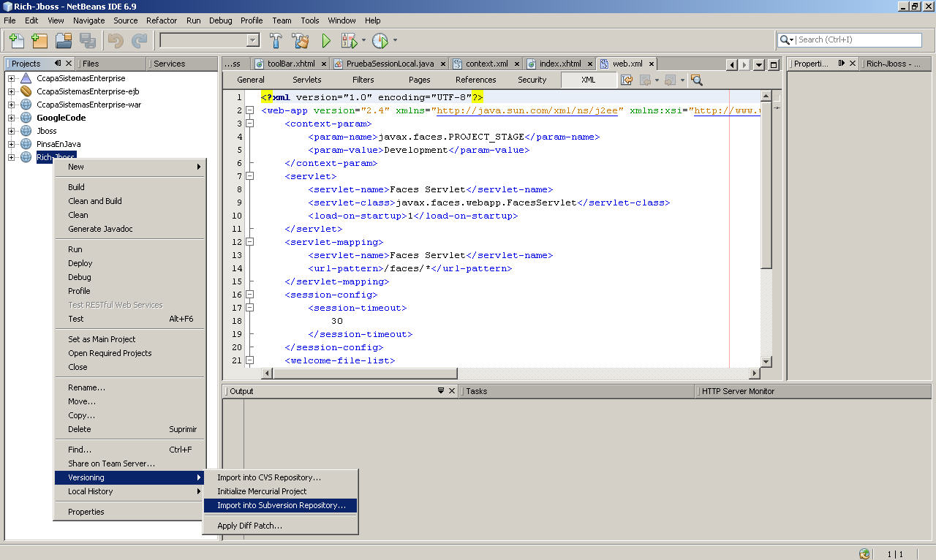Click the New Project icon

pos(39,40)
